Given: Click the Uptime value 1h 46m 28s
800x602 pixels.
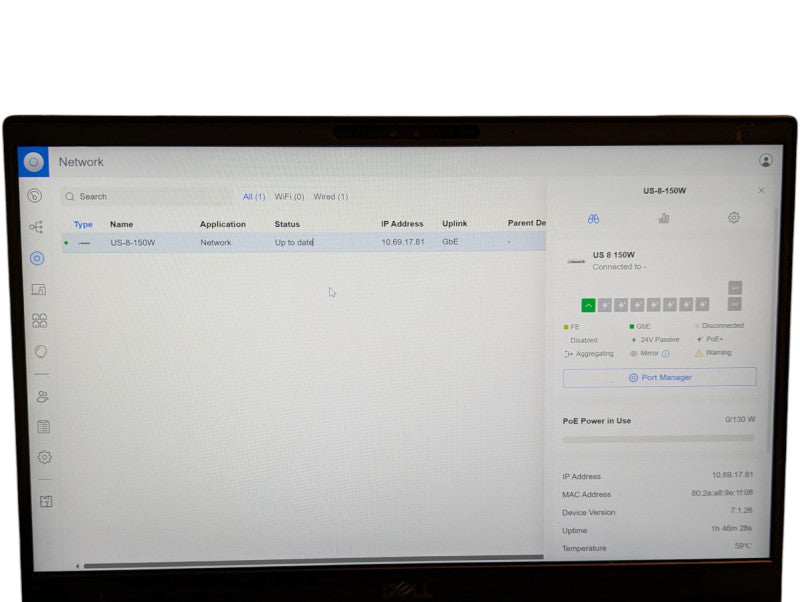Looking at the screenshot, I should (731, 529).
